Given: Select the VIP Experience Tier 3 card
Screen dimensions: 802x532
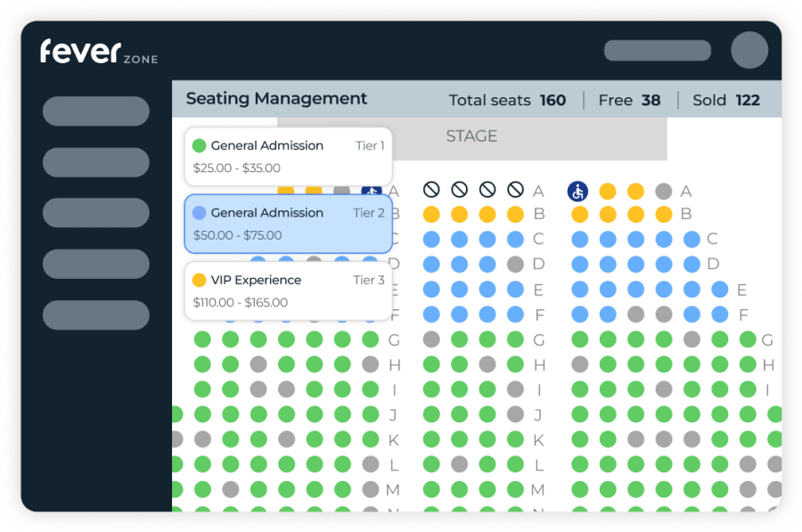Looking at the screenshot, I should [287, 291].
